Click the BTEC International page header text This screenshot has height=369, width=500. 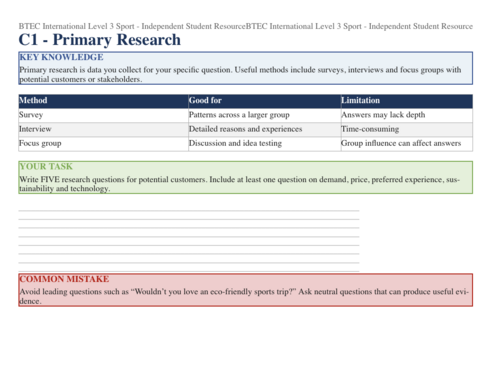tap(246, 26)
